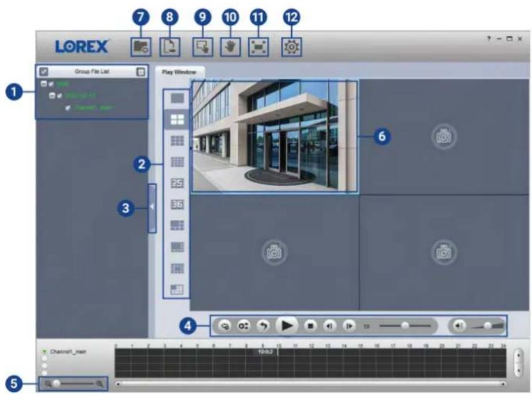Image resolution: width=532 pixels, height=394 pixels.
Task: Switch to full screen view icon
Action: 258,47
